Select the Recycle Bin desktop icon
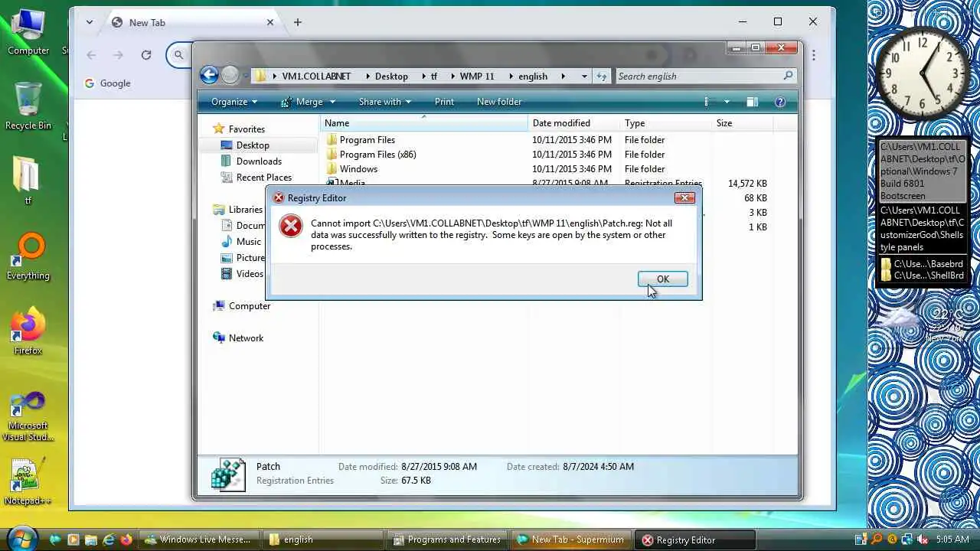 tap(28, 106)
